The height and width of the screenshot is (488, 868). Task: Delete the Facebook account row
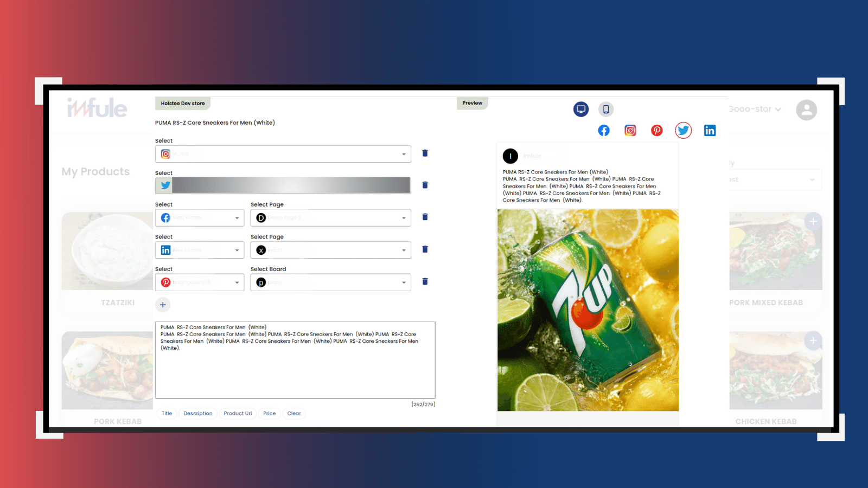click(425, 217)
